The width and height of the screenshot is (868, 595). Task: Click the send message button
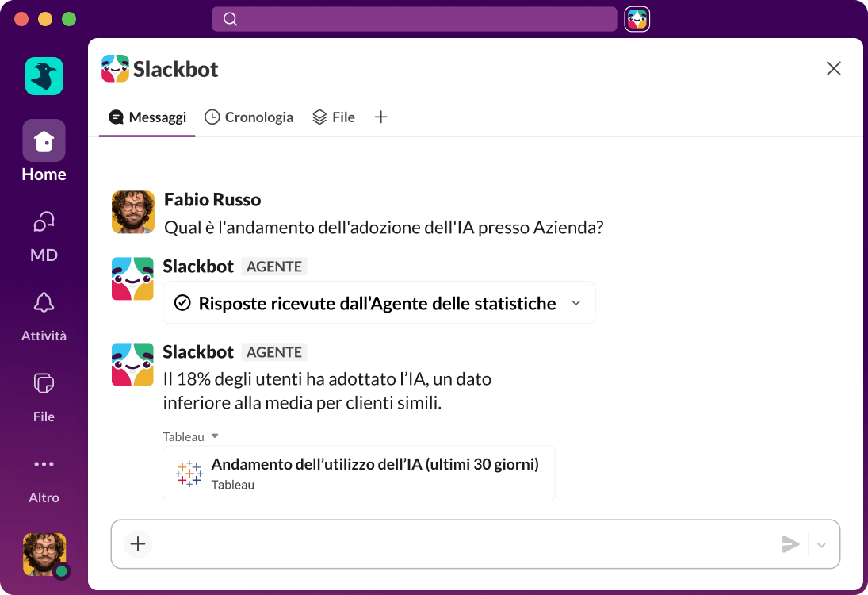(790, 544)
